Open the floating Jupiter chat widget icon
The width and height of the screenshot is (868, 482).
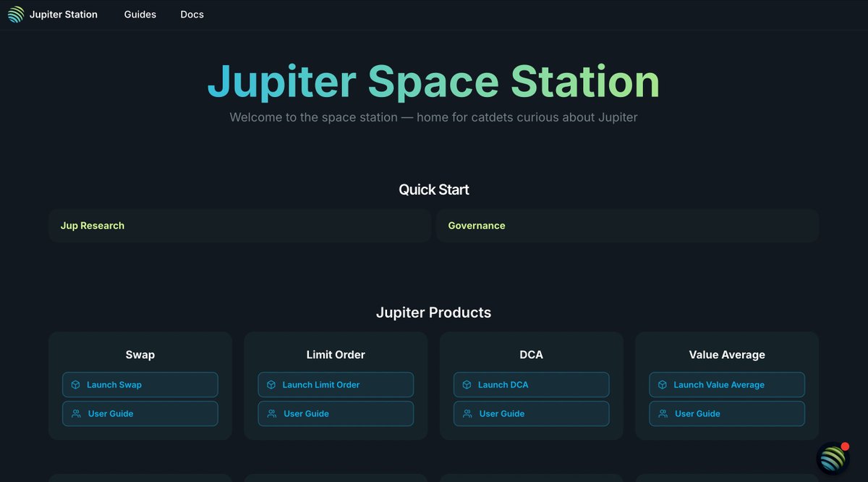(833, 459)
